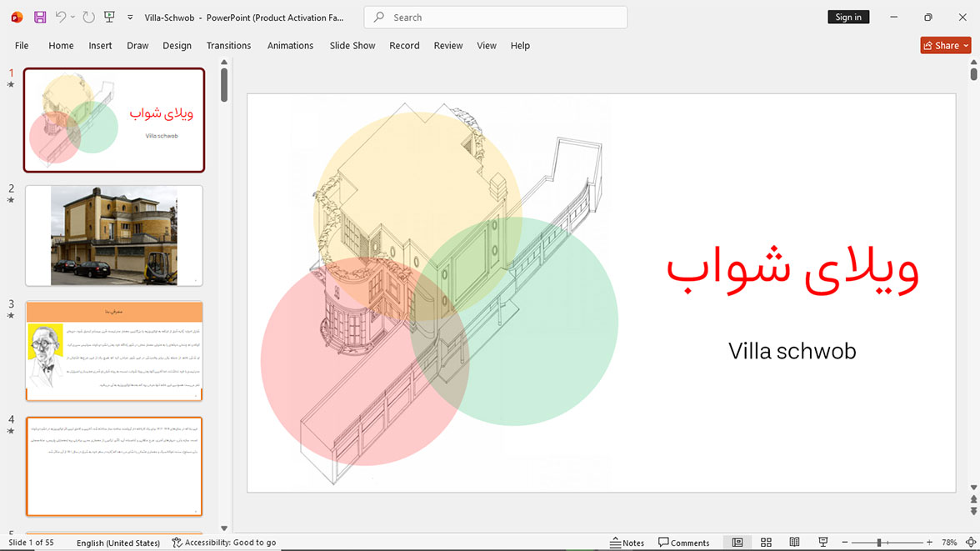Fit slide to current window icon
The height and width of the screenshot is (551, 980).
(x=971, y=542)
